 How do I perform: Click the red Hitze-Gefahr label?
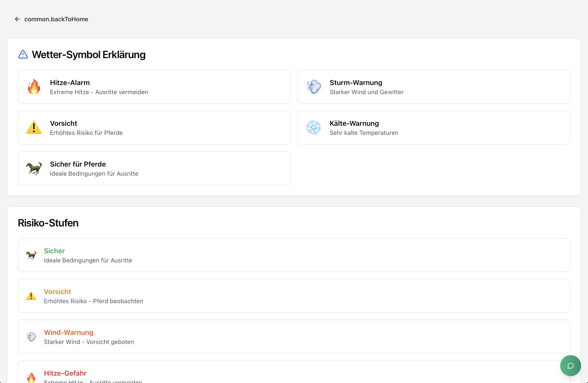tap(65, 373)
